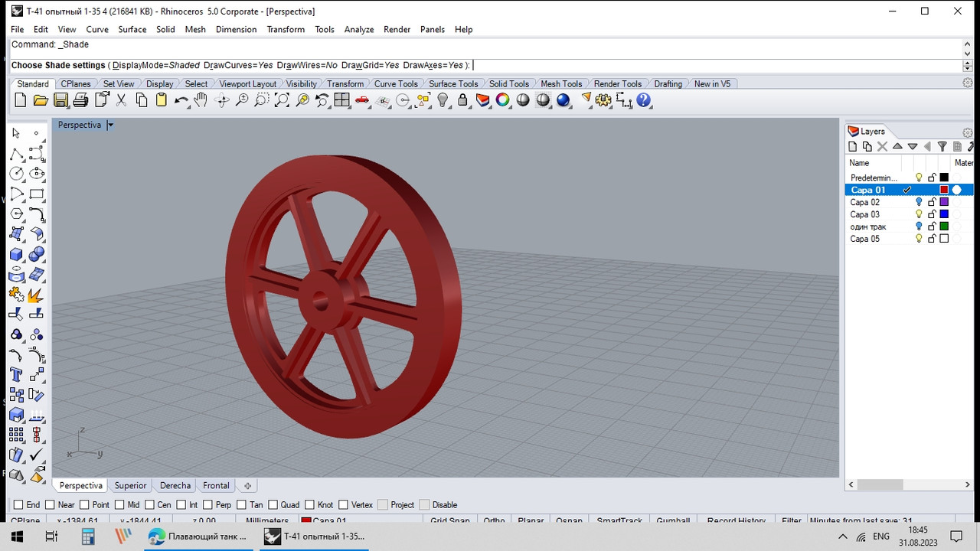Click the Zoom Extents icon
Image resolution: width=980 pixels, height=551 pixels.
coord(282,100)
